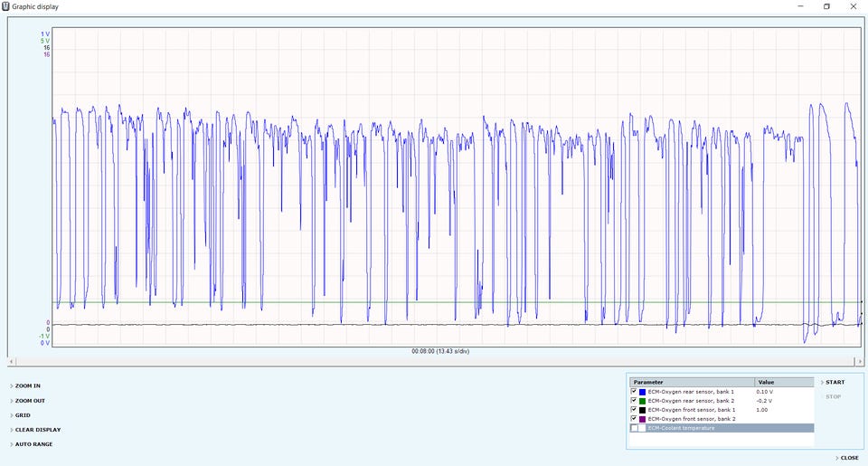Uncheck Oxygen rear sensor bank 1 checkbox

[634, 391]
